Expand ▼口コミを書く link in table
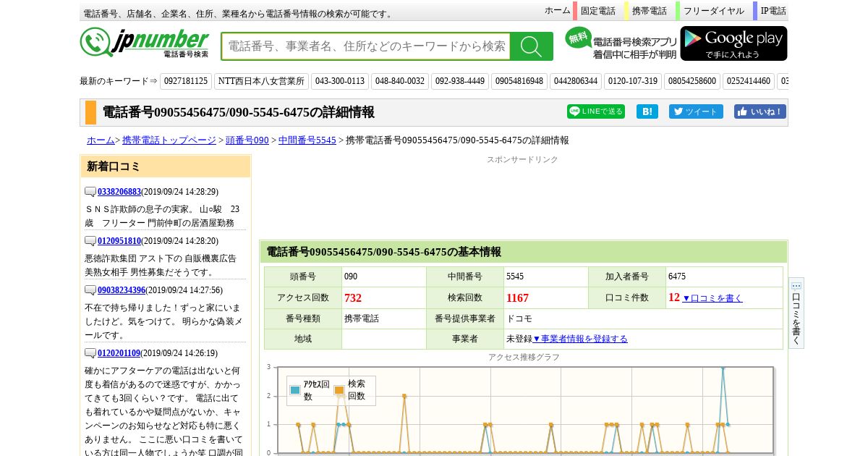Viewport: 868px width, 456px height. [712, 298]
